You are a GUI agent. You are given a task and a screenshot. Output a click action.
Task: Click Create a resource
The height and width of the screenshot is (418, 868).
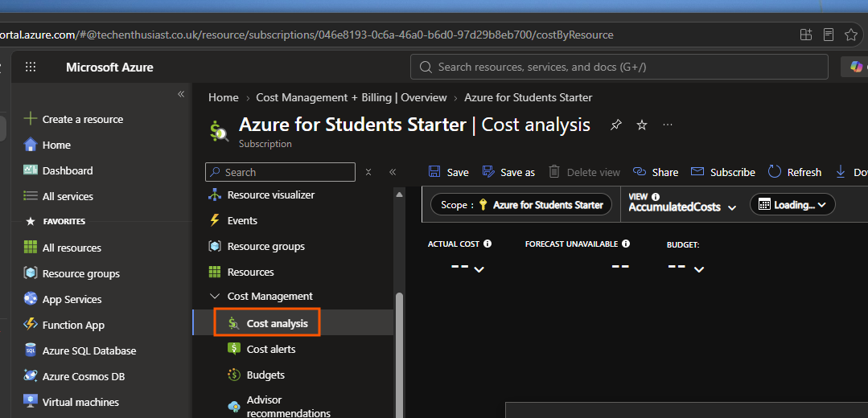click(x=73, y=120)
